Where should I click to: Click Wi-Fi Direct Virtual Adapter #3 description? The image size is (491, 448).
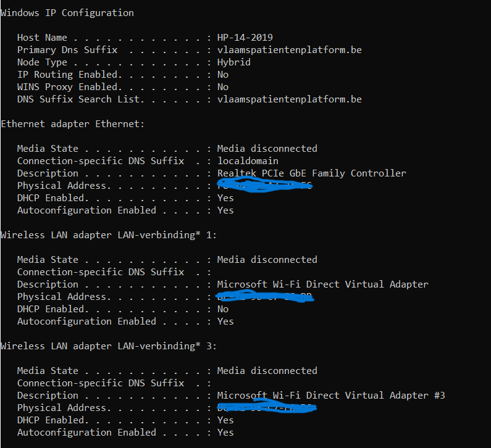pyautogui.click(x=331, y=396)
